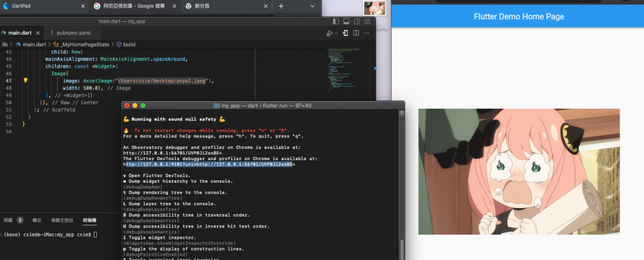This screenshot has height=260, width=644.
Task: Click 'p Toggle the display of construction lines'
Action: coord(184,249)
